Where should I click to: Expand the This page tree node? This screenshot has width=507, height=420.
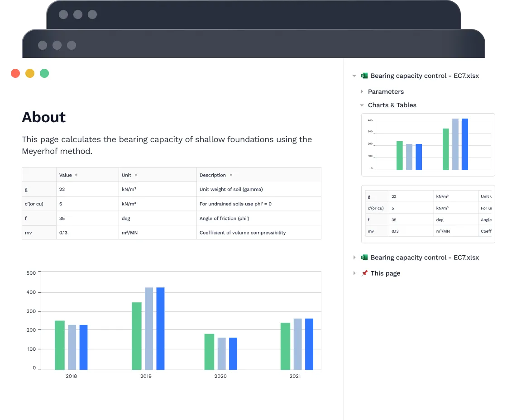click(354, 273)
